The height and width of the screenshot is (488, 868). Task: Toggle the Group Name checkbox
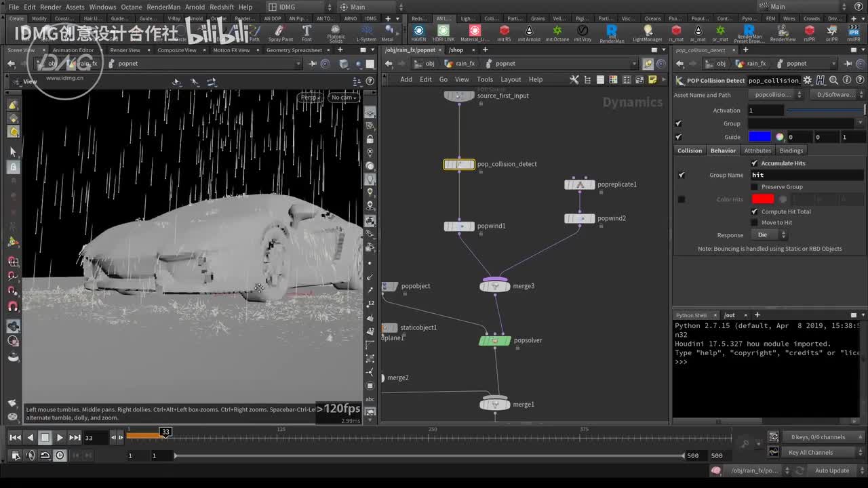pyautogui.click(x=682, y=175)
